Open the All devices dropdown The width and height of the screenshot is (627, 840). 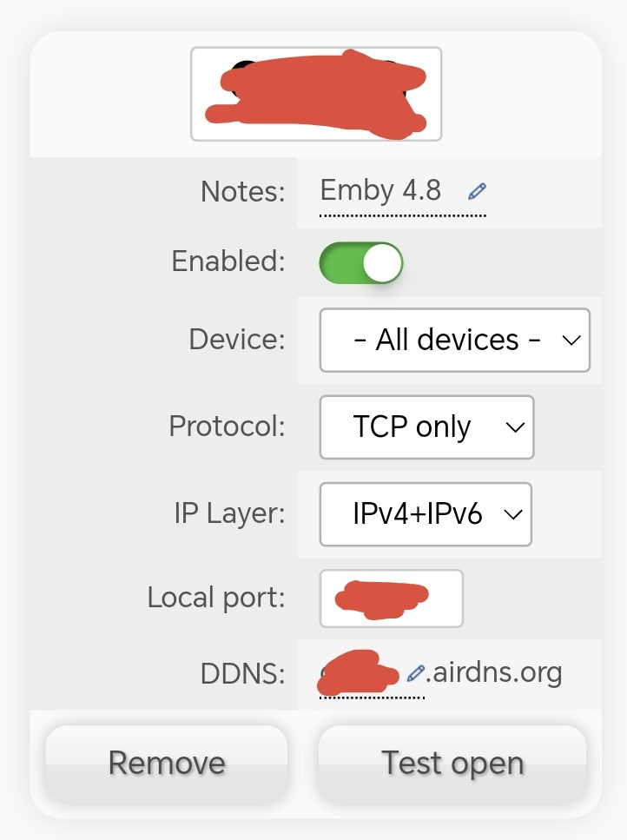click(x=454, y=340)
